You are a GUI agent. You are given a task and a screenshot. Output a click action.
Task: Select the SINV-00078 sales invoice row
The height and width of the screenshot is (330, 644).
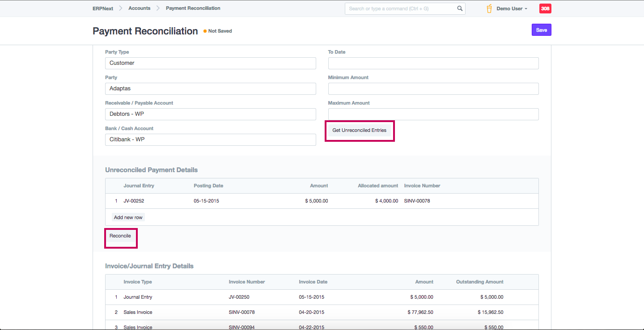click(241, 312)
